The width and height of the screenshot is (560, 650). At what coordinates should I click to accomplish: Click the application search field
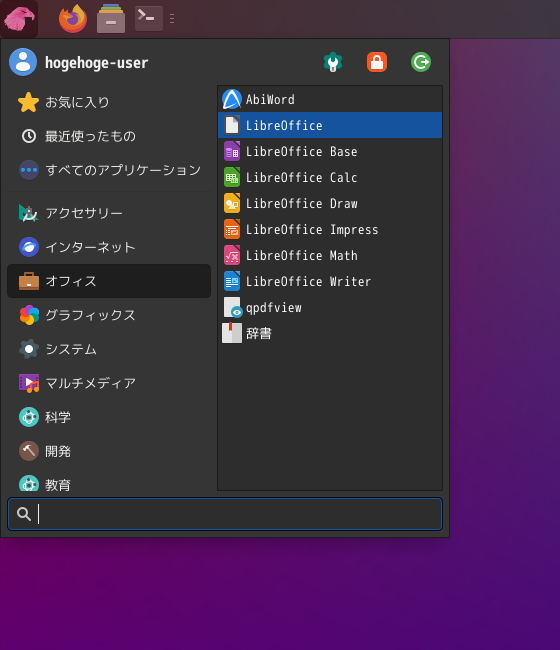[225, 514]
